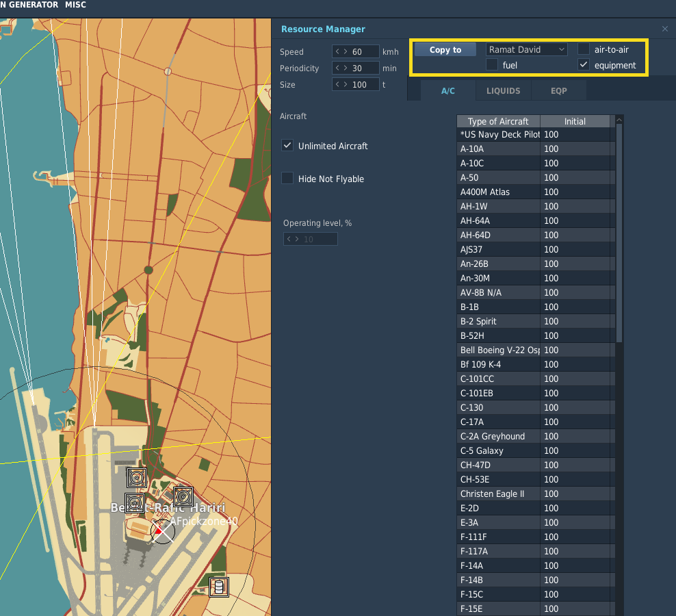Image resolution: width=676 pixels, height=616 pixels.
Task: Select the C-17A row
Action: 536,422
